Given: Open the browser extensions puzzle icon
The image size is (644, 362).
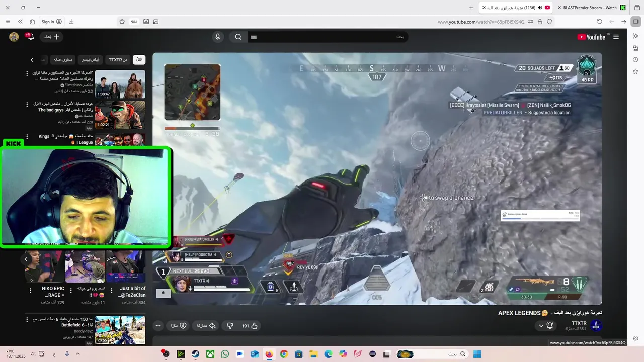Looking at the screenshot, I should click(x=32, y=22).
